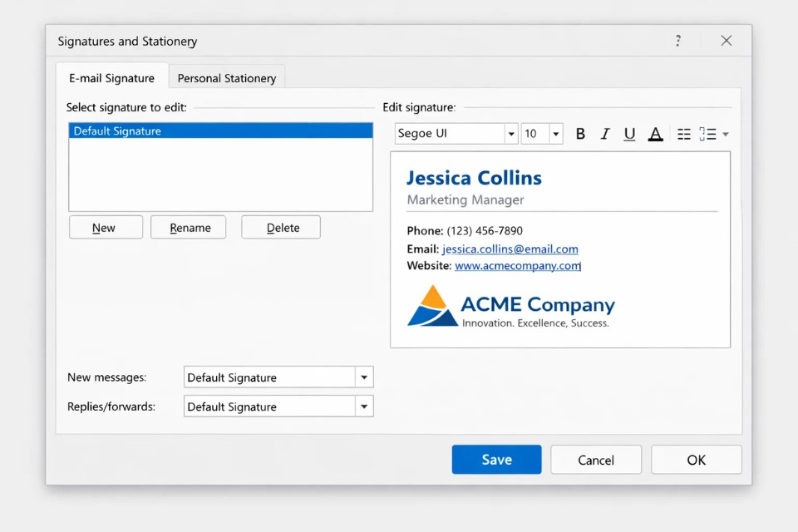Switch to the Personal Stationery tab

(x=227, y=78)
